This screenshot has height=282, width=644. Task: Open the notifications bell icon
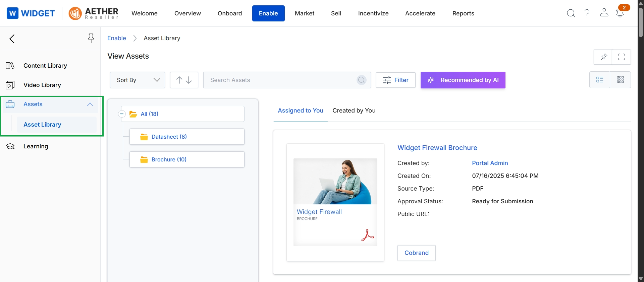620,13
